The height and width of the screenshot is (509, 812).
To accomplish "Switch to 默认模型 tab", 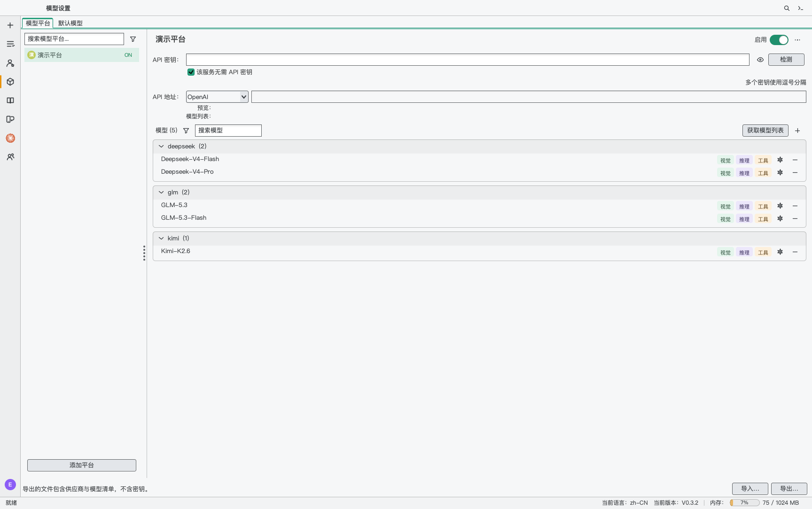I will point(70,23).
